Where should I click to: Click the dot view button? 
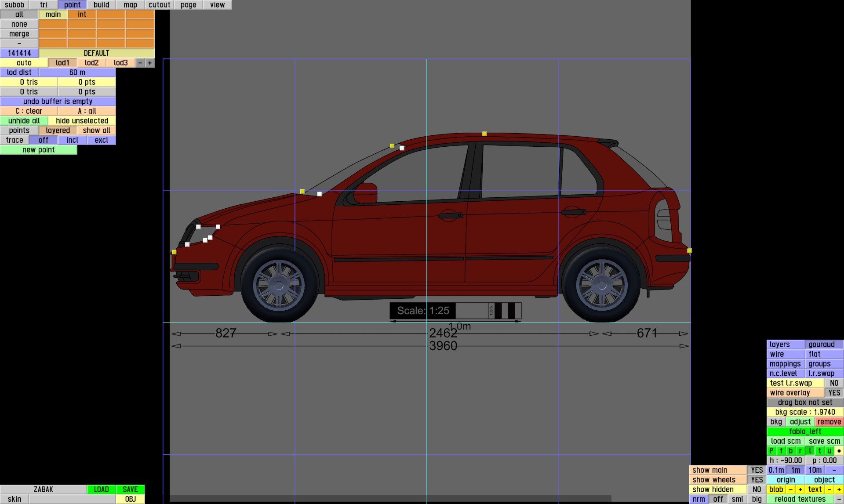839,451
